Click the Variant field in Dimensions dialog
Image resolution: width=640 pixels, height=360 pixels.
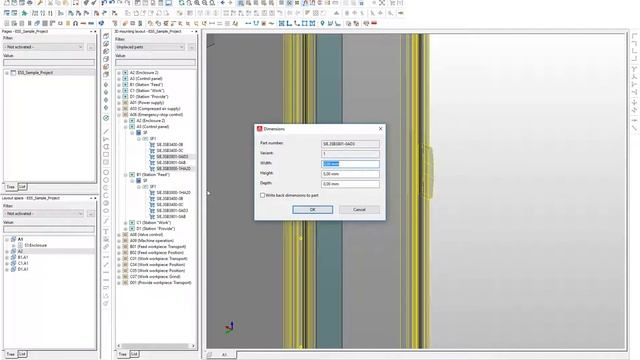point(350,154)
